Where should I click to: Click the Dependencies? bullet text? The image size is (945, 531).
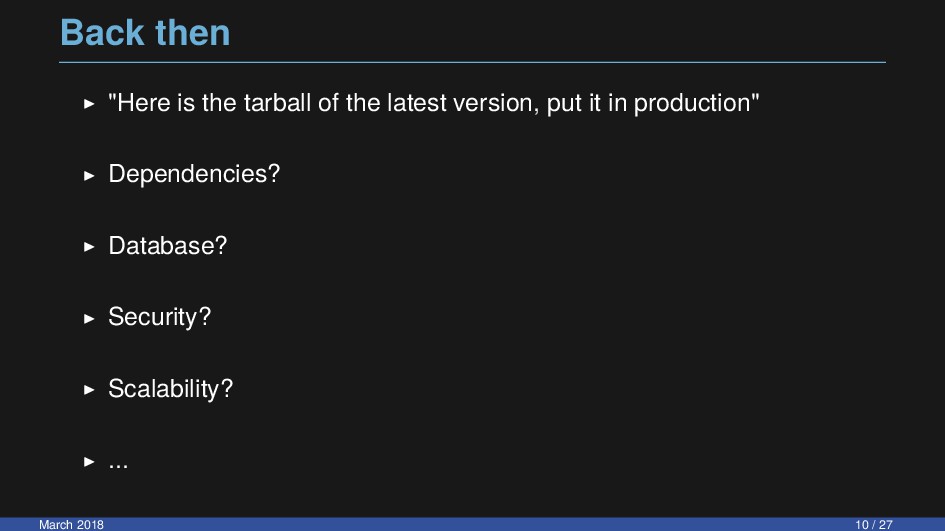(194, 174)
